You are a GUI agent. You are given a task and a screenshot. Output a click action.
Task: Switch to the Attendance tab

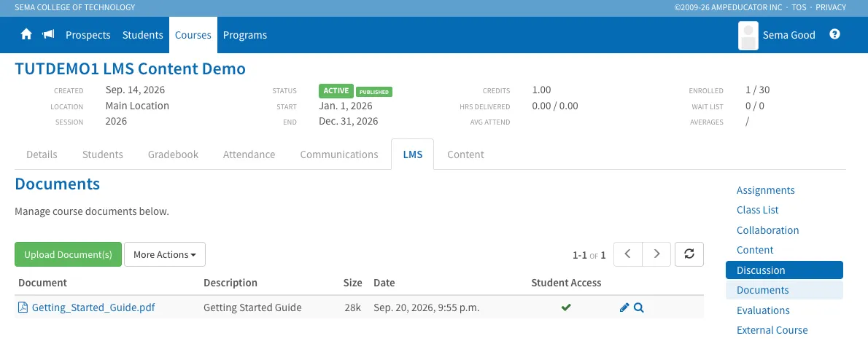pyautogui.click(x=249, y=154)
